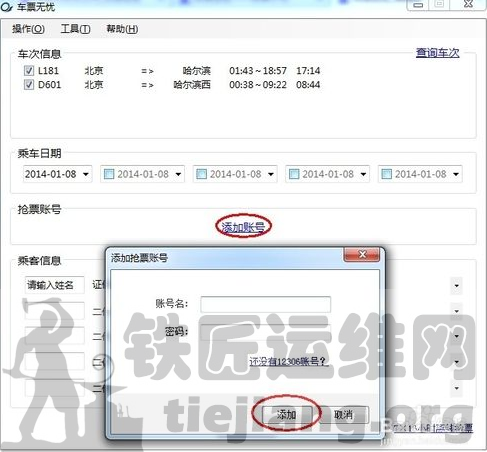The image size is (487, 452).
Task: Focus the 账号名 input field
Action: 266,304
